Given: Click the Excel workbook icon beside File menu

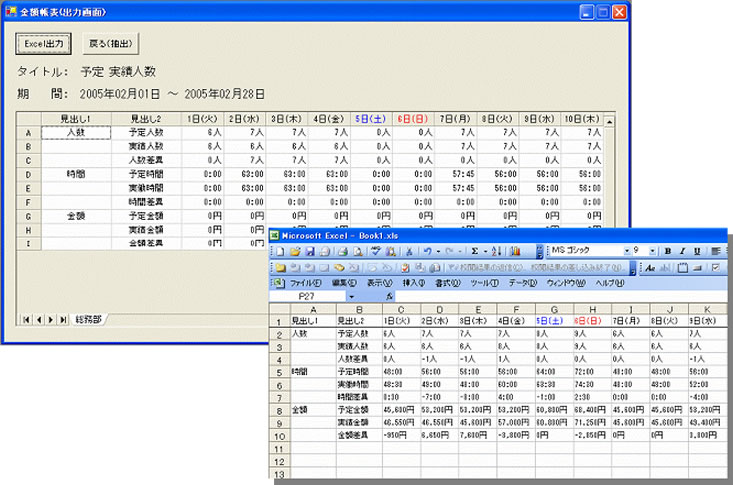Looking at the screenshot, I should [x=278, y=282].
